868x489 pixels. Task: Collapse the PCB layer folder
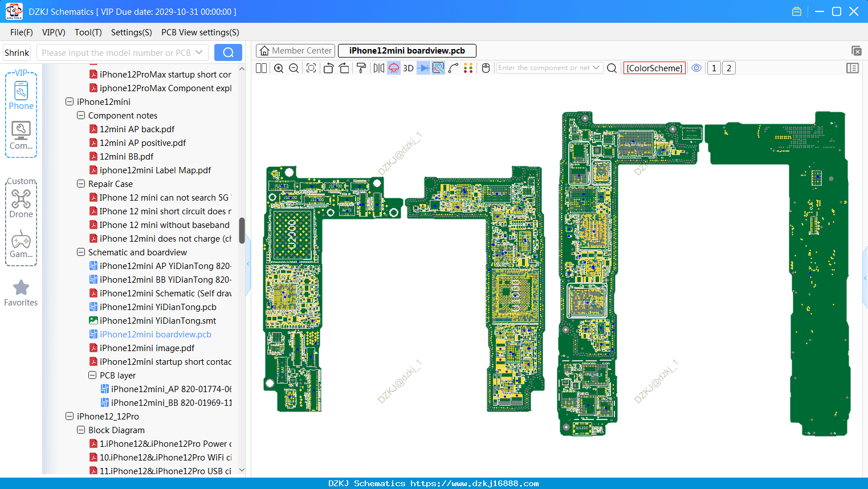pyautogui.click(x=92, y=375)
